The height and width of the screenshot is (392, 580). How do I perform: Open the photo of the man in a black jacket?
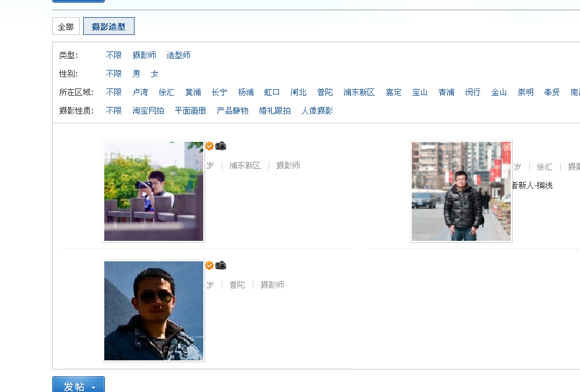point(461,191)
